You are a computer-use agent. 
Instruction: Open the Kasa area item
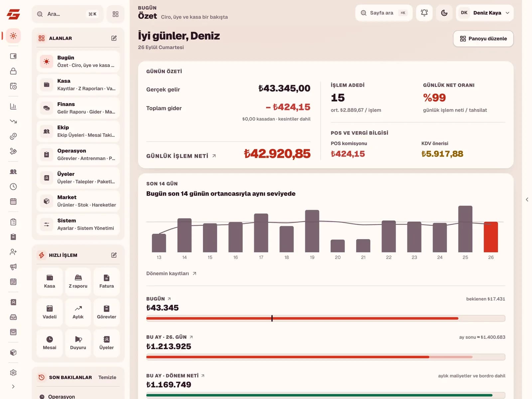click(78, 85)
